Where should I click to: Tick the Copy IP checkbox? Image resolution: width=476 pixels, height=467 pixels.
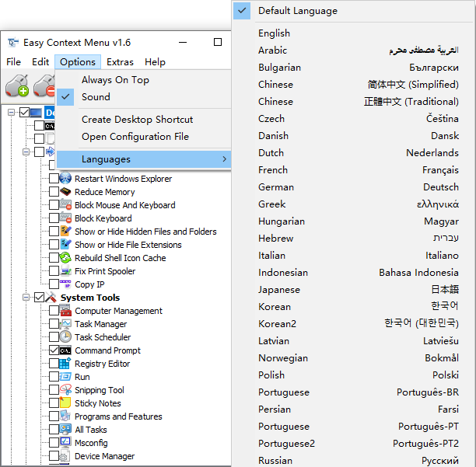54,284
